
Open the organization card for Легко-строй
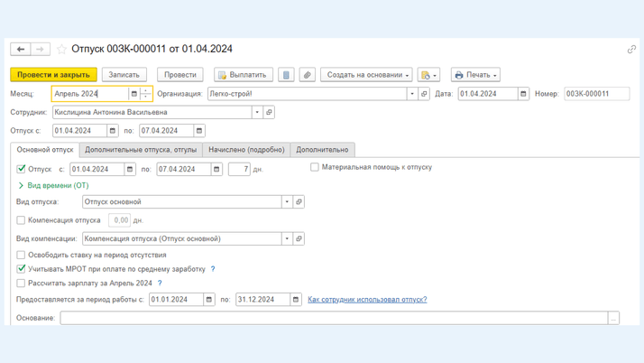(x=424, y=94)
